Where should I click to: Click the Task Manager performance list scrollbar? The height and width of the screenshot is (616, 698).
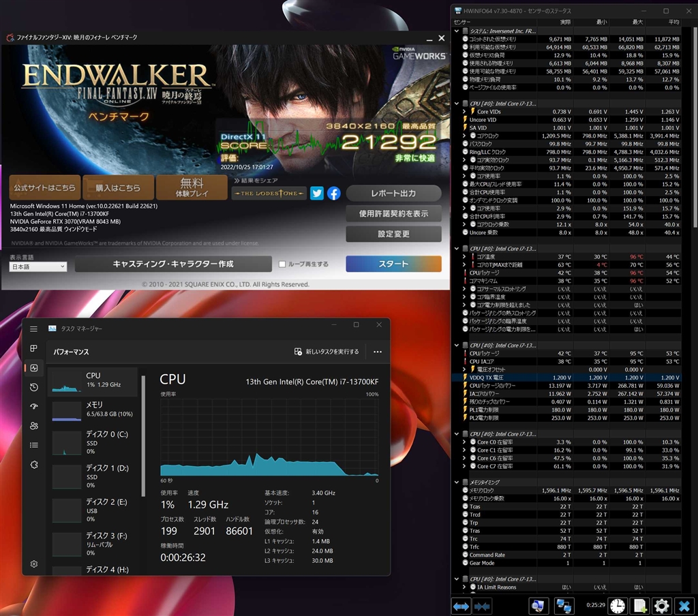point(143,436)
